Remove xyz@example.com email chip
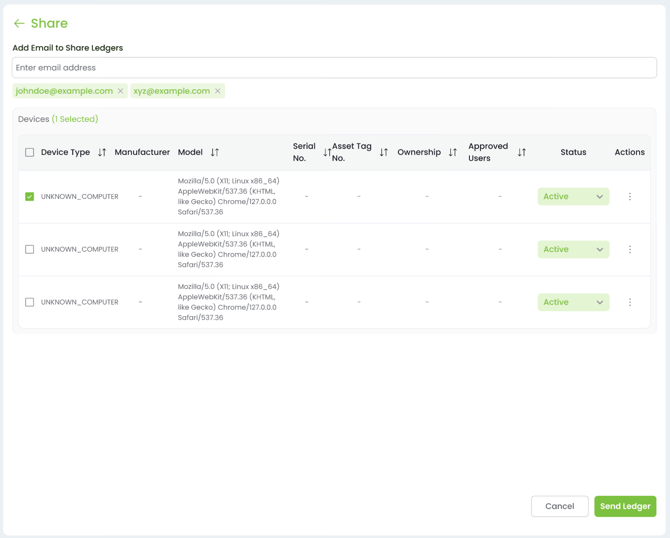Screen dimensions: 670x538 (x=218, y=91)
